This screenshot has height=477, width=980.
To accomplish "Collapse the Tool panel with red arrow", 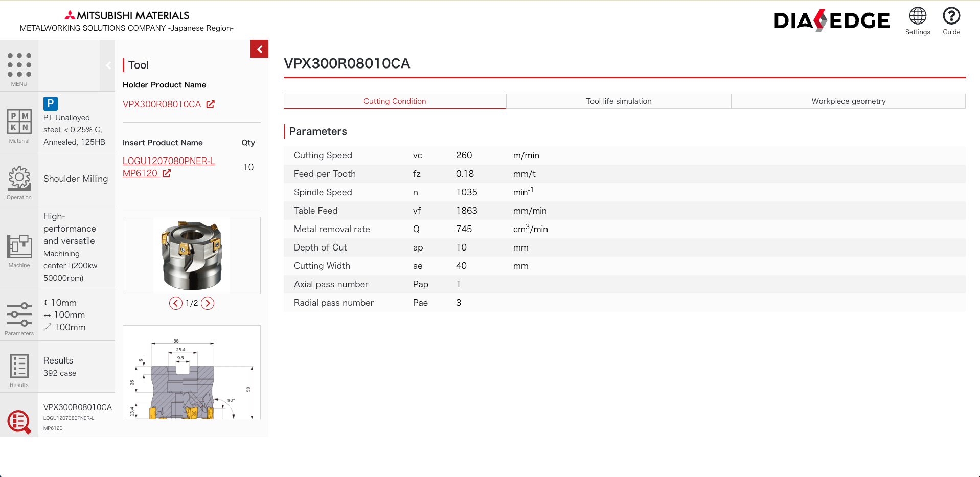I will pyautogui.click(x=259, y=49).
